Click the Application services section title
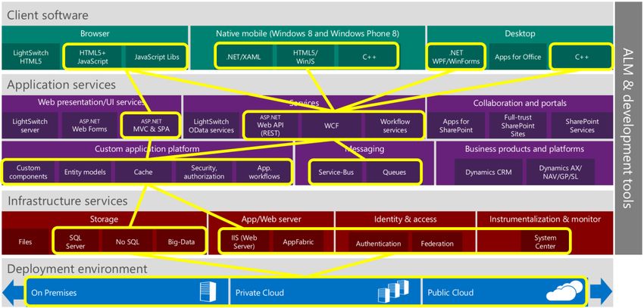644x308 pixels. [61, 85]
